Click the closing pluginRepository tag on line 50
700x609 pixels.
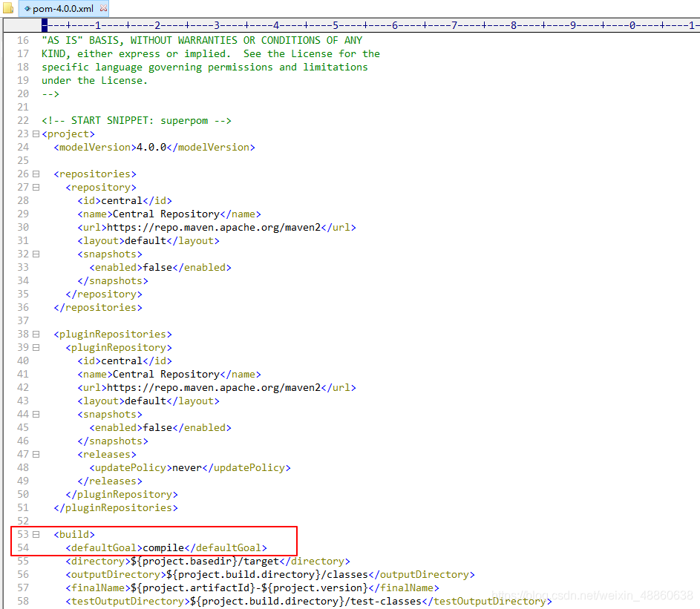click(x=122, y=495)
